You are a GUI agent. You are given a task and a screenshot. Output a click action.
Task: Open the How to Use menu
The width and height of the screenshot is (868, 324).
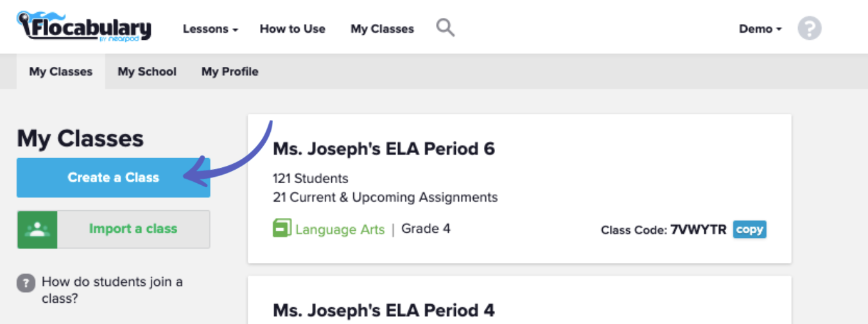click(x=292, y=29)
